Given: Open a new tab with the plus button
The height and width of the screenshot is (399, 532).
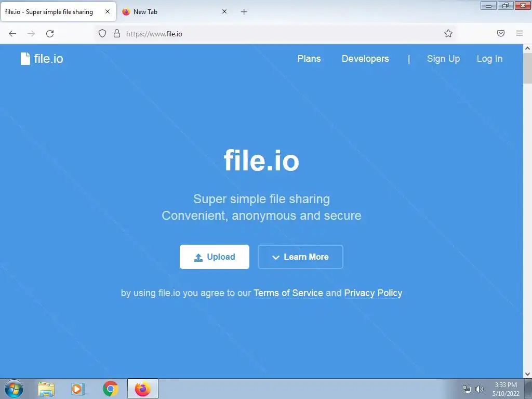Looking at the screenshot, I should (244, 12).
